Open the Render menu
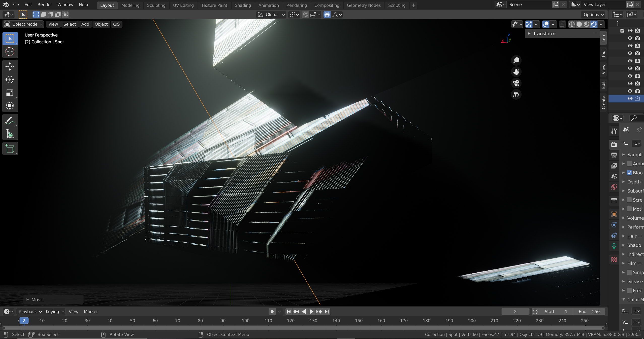 pyautogui.click(x=45, y=5)
